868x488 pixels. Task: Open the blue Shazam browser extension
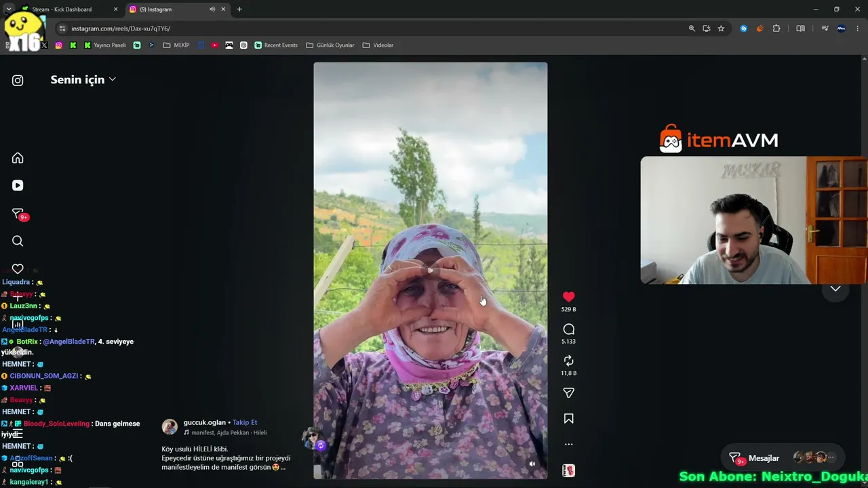(744, 28)
